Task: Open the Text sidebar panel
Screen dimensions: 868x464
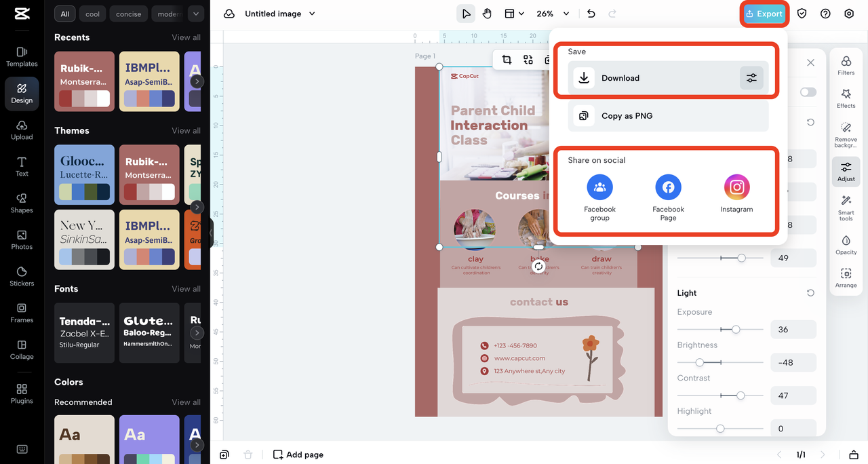Action: (22, 167)
